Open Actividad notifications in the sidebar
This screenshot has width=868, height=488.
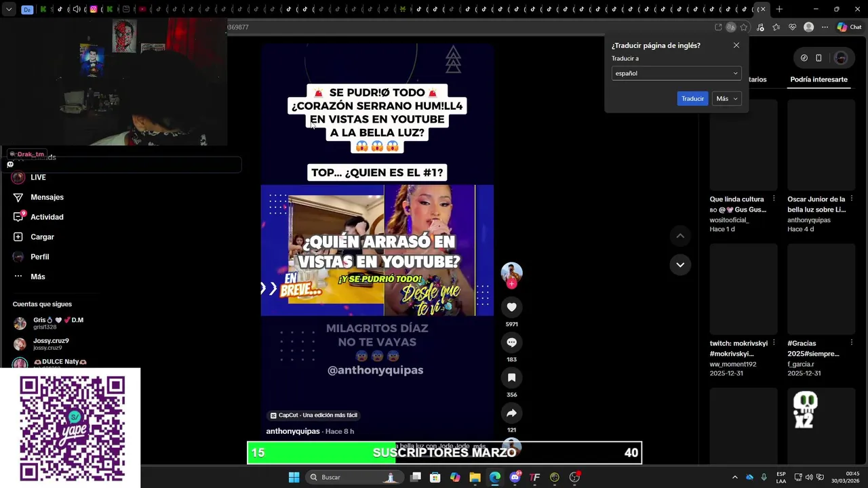[38, 217]
